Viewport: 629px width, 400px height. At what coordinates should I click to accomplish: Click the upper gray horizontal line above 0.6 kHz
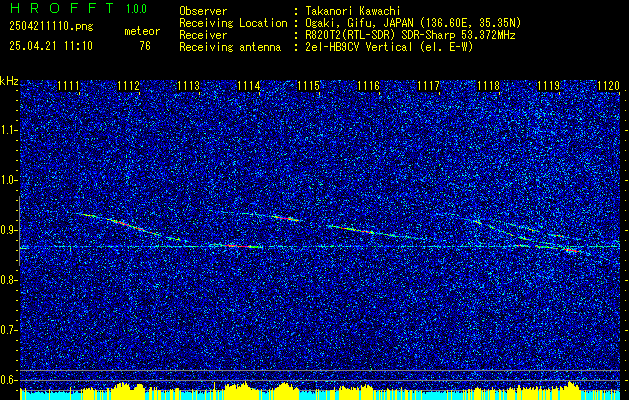click(320, 370)
